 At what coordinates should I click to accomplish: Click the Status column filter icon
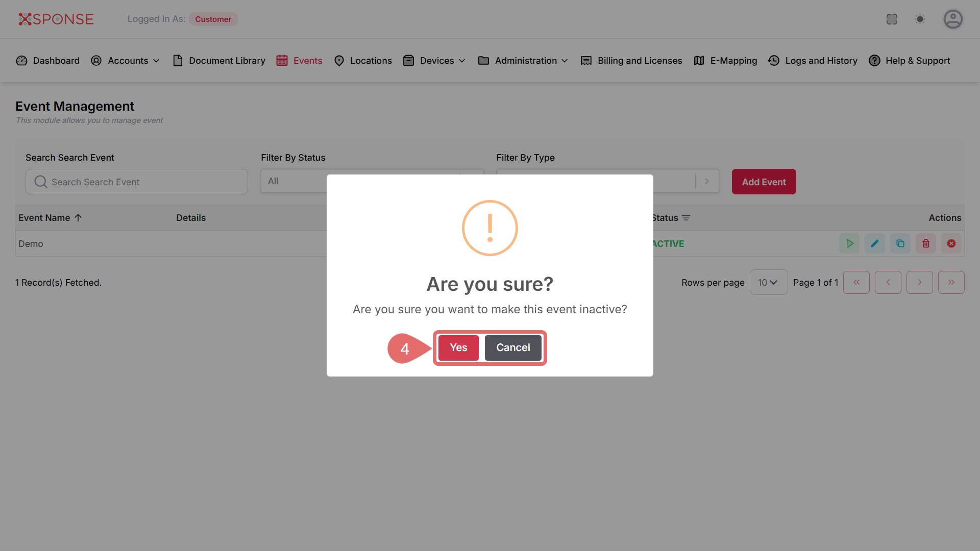point(686,218)
